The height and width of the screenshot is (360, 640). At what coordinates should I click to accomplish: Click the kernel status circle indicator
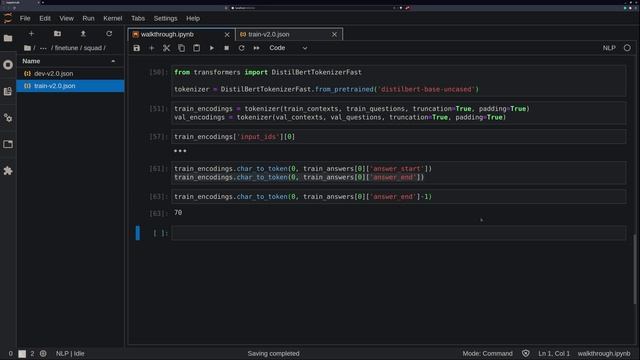pos(627,48)
